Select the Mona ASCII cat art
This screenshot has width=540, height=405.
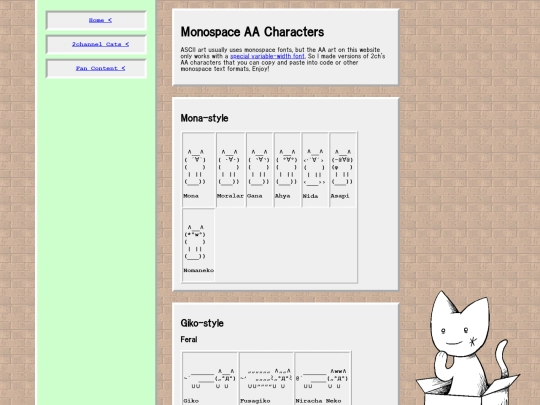click(195, 167)
